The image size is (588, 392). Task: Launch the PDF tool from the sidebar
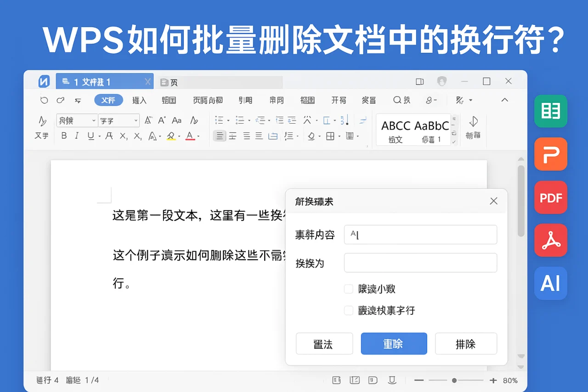point(550,198)
